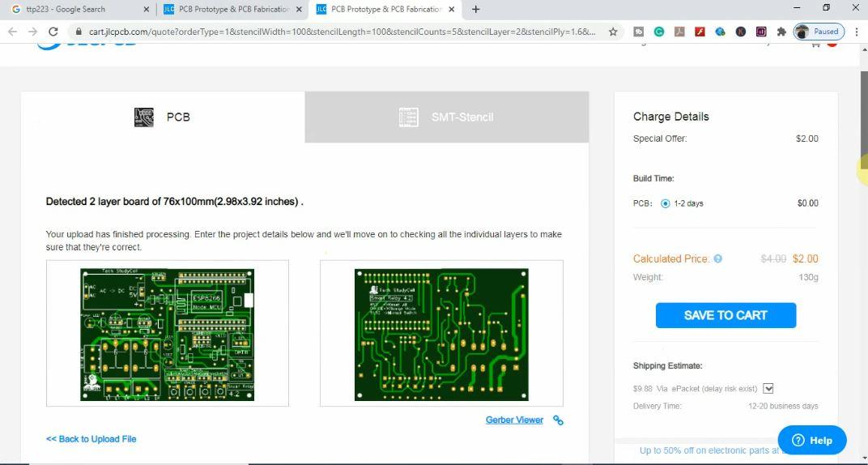Click the detected 2 layer board text
The width and height of the screenshot is (868, 465).
tap(174, 202)
